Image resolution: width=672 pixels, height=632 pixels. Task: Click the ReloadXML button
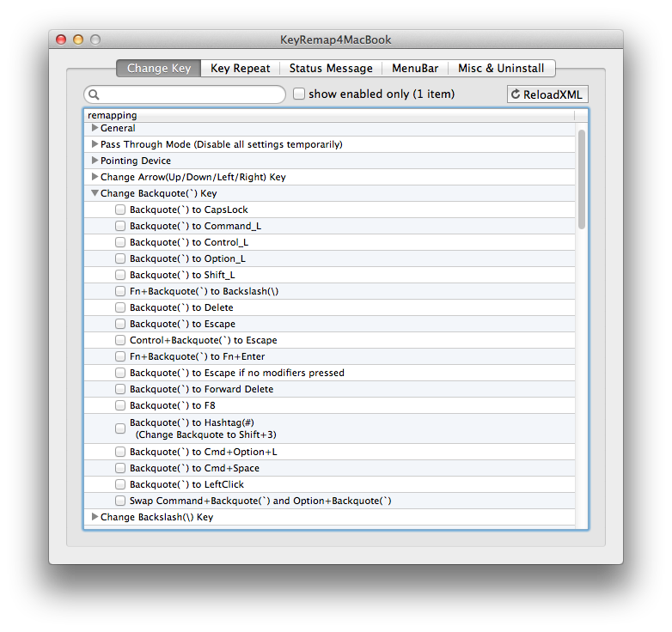tap(547, 94)
